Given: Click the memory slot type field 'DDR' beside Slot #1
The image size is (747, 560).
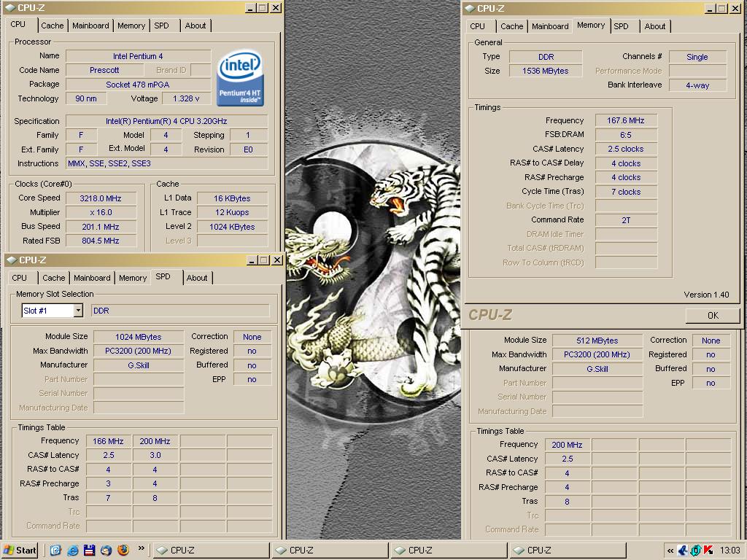Looking at the screenshot, I should click(180, 311).
